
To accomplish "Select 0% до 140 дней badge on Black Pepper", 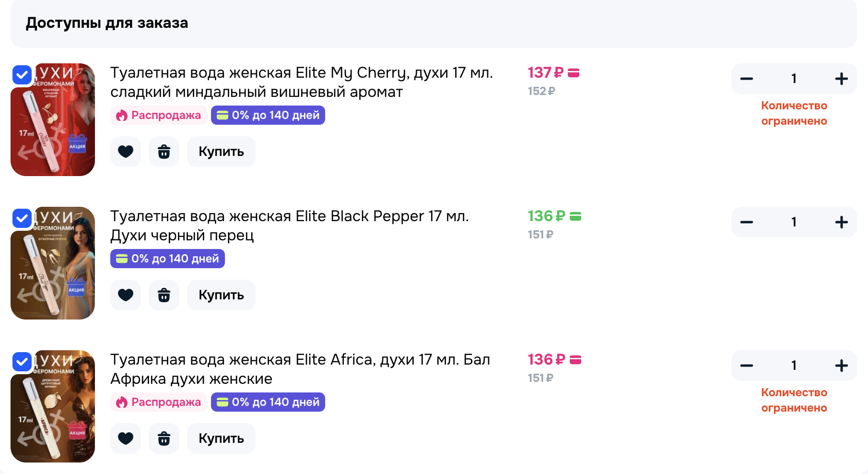I will point(167,259).
